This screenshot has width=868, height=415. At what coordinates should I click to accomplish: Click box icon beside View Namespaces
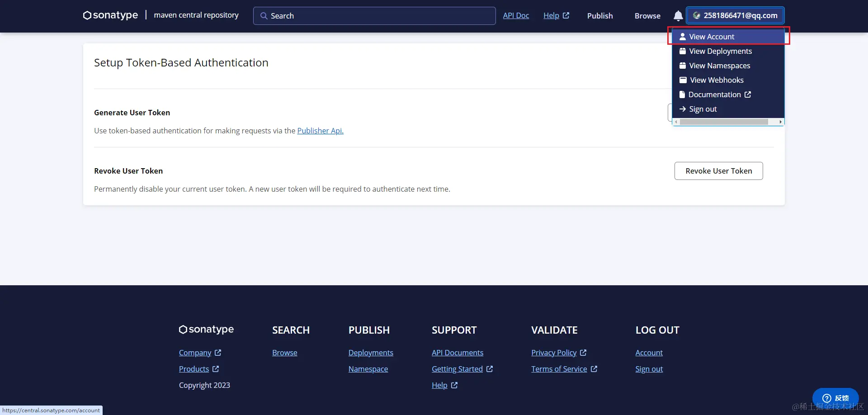click(683, 66)
